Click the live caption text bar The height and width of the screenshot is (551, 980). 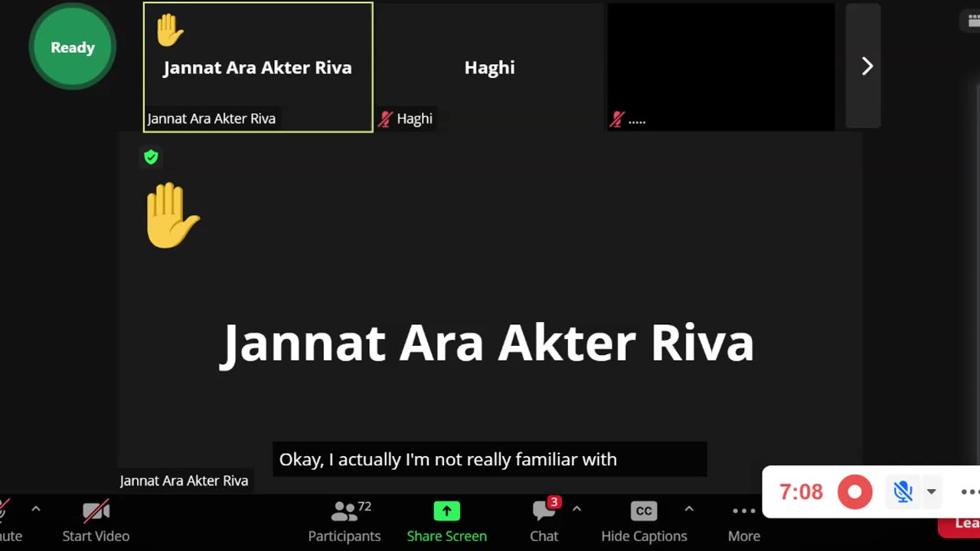point(489,459)
